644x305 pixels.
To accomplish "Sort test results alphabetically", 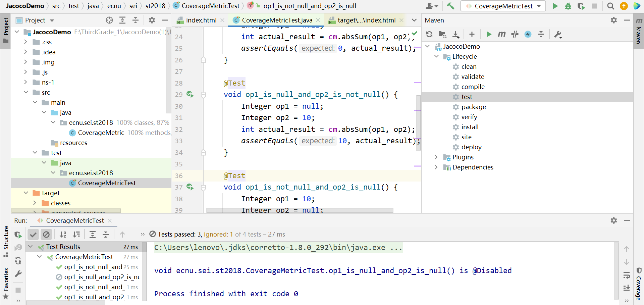I will pos(63,235).
